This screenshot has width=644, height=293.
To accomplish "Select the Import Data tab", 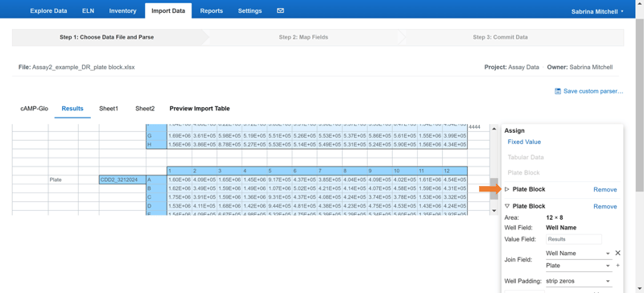I will (168, 11).
